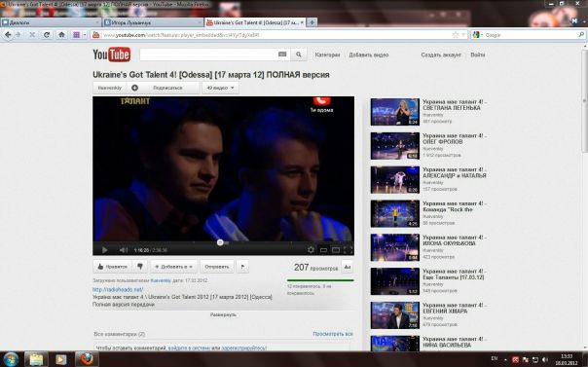Switch to the Игорь browser tab
Image resolution: width=588 pixels, height=367 pixels.
(153, 22)
